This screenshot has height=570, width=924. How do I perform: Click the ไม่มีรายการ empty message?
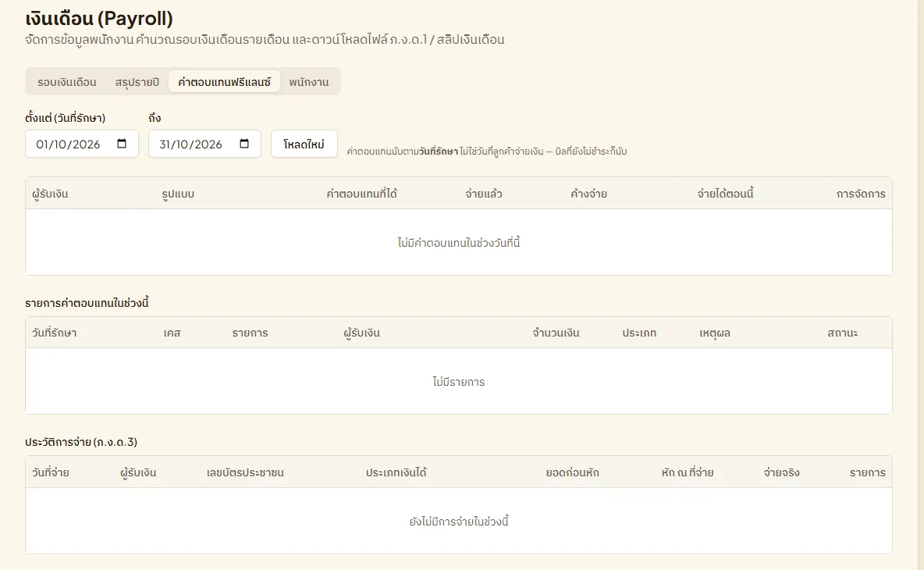point(458,382)
